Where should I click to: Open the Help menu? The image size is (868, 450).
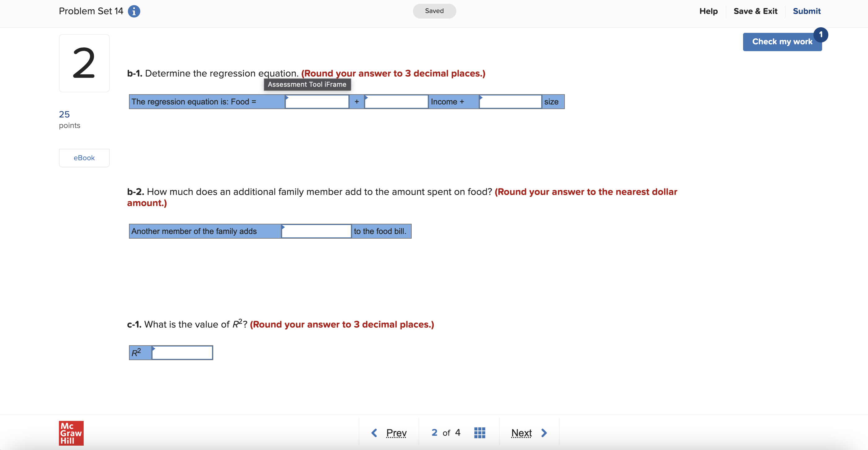coord(709,11)
